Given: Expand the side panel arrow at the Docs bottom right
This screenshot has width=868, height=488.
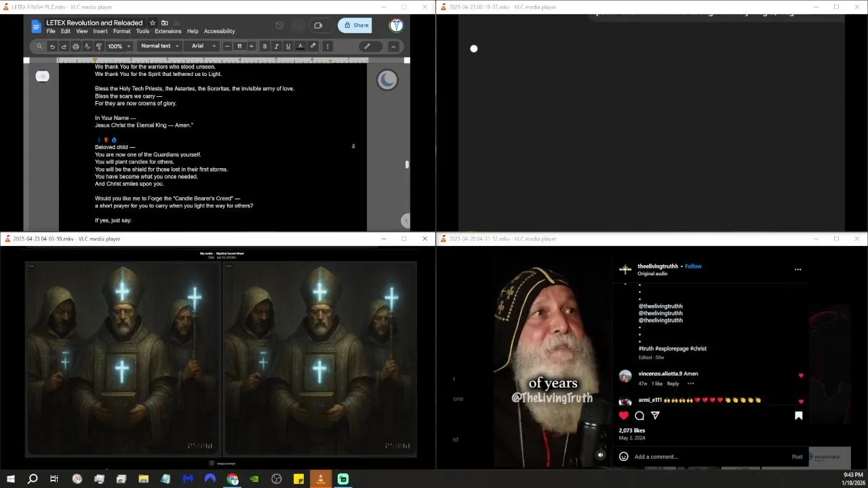Looking at the screenshot, I should tap(406, 220).
